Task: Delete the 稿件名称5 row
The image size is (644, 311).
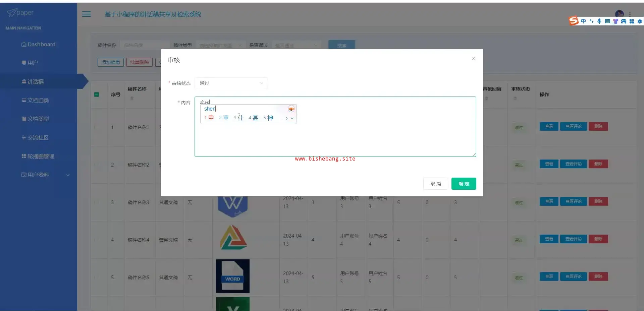Action: pos(598,276)
